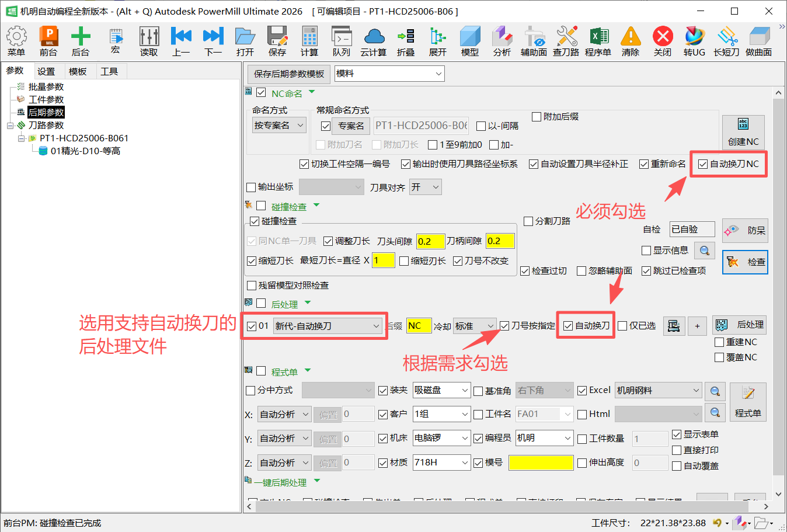Go to next with 下一 icon
The image size is (787, 532).
213,41
